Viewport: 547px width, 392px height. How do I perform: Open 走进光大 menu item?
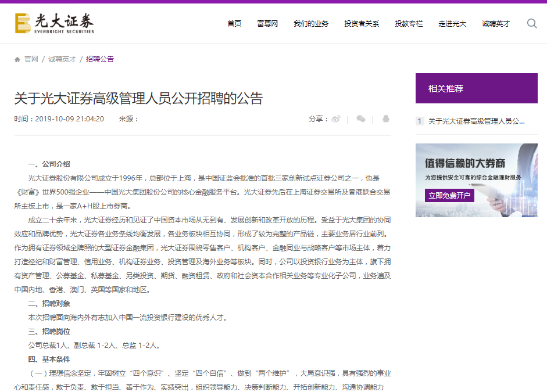(452, 24)
